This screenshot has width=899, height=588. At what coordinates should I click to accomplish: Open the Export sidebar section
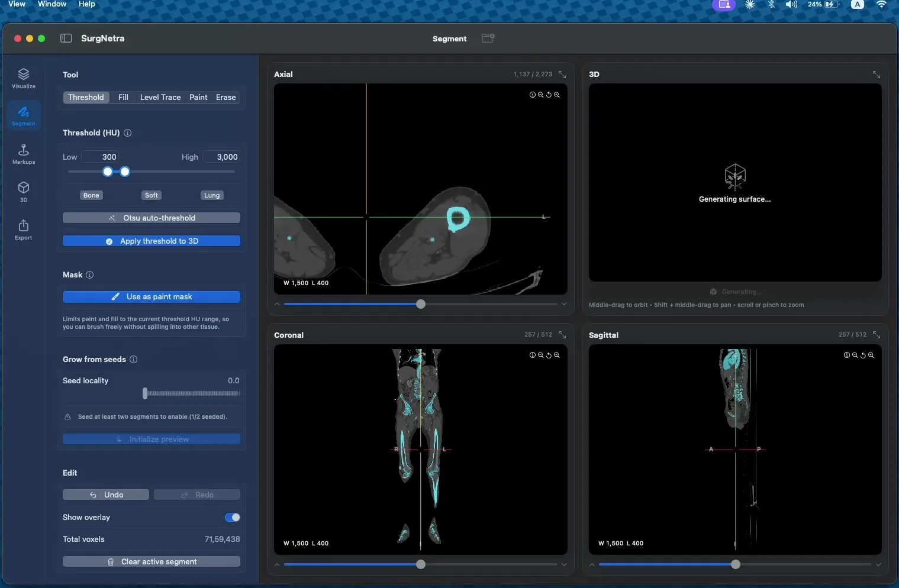[24, 230]
